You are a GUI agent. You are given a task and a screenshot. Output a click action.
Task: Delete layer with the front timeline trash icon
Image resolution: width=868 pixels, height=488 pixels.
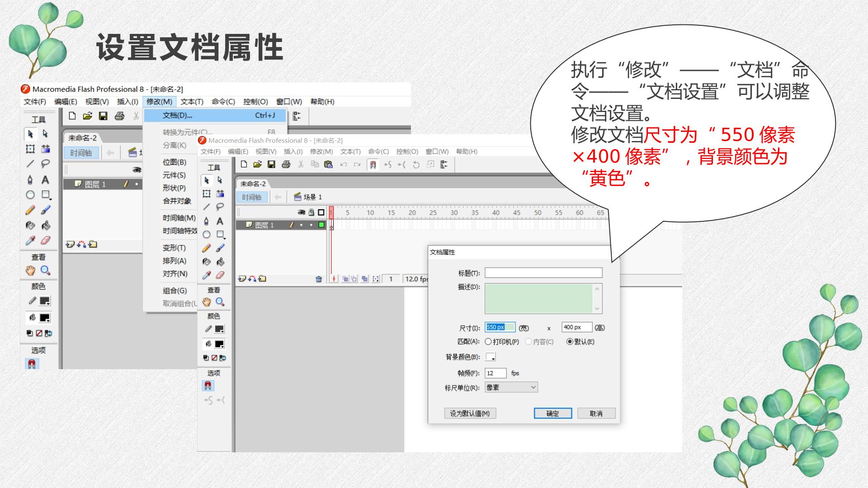coord(319,279)
